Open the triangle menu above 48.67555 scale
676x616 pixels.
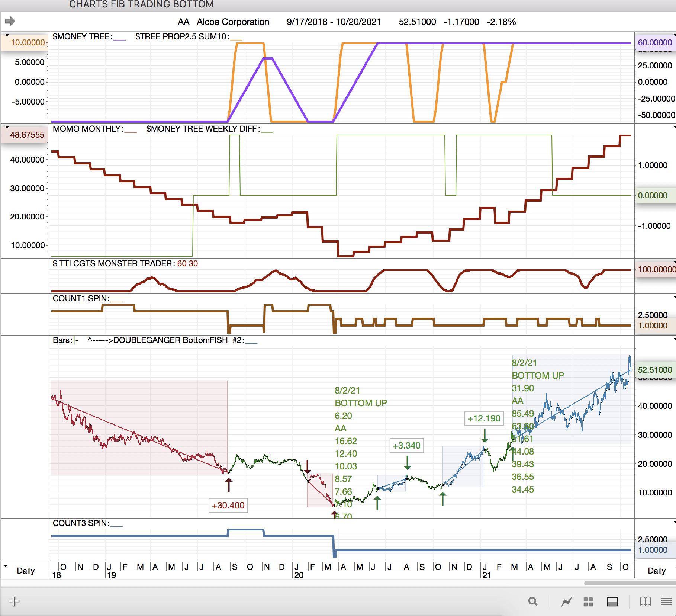(7, 127)
